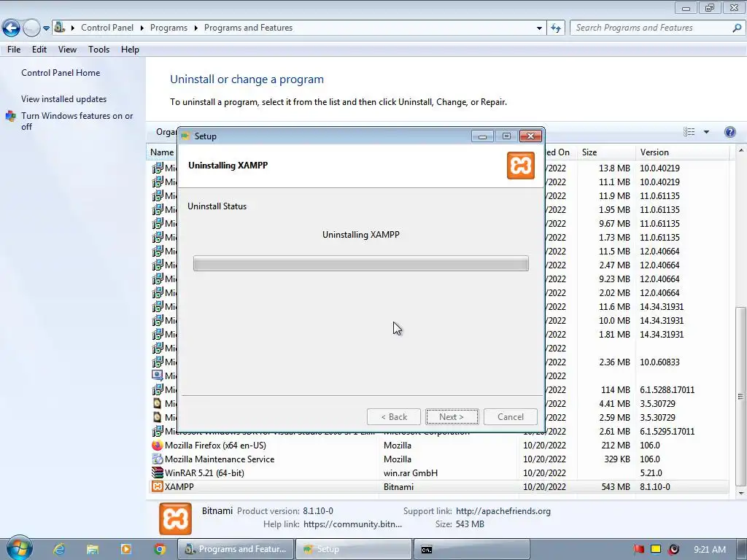
Task: Click size cell 114 MB
Action: pyautogui.click(x=615, y=389)
